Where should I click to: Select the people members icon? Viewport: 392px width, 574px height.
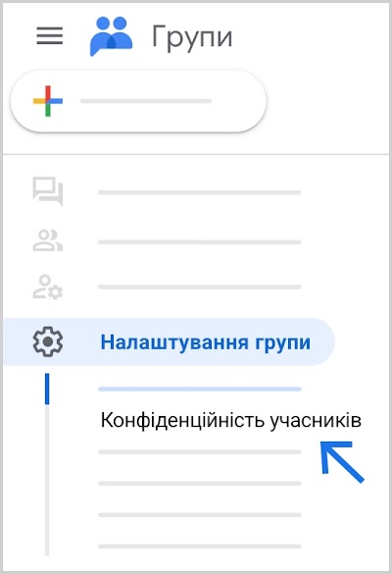48,240
